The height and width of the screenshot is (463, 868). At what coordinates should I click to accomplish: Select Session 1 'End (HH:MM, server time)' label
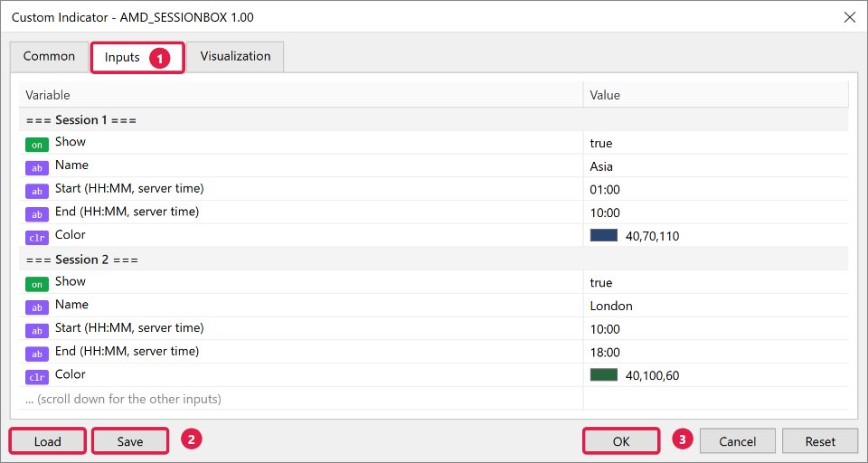click(x=127, y=213)
